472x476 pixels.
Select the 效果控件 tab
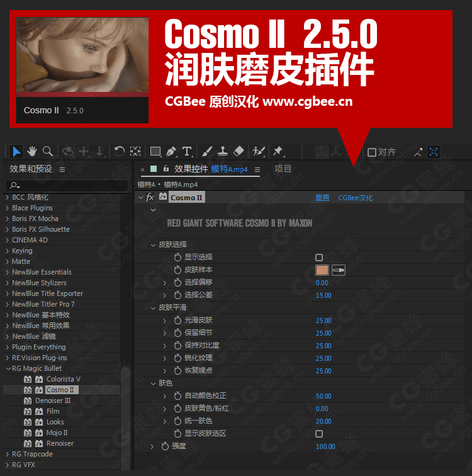point(191,169)
